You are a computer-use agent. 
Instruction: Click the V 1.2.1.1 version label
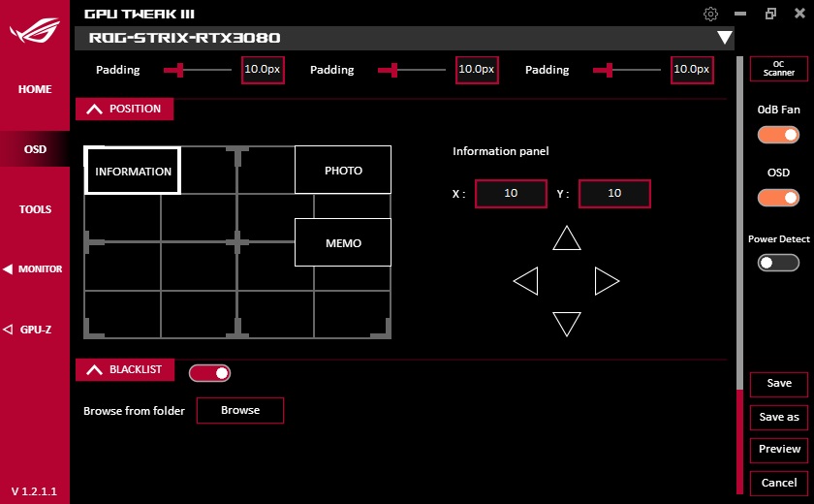[34, 491]
